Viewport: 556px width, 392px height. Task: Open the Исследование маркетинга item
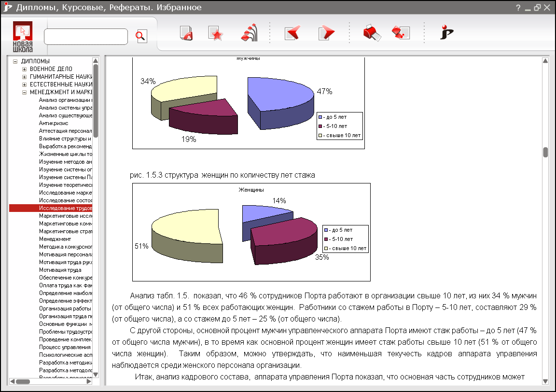pyautogui.click(x=65, y=193)
